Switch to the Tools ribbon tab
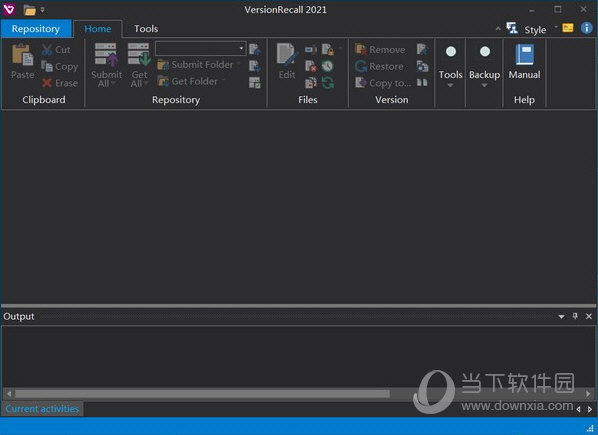The height and width of the screenshot is (435, 598). 146,29
